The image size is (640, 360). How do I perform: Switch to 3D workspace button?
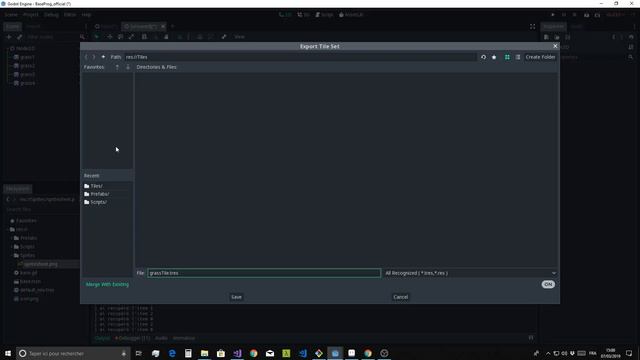tap(303, 15)
